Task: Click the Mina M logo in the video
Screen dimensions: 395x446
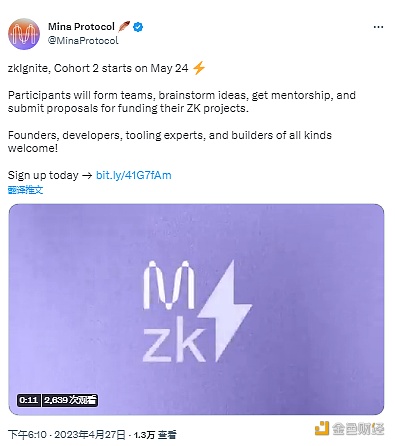Action: pos(169,286)
